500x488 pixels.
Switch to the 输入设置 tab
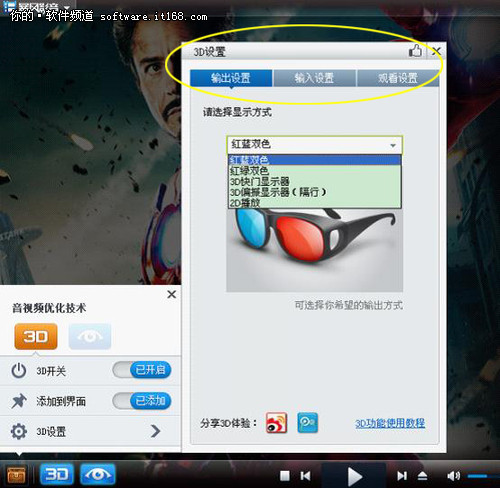(x=314, y=78)
